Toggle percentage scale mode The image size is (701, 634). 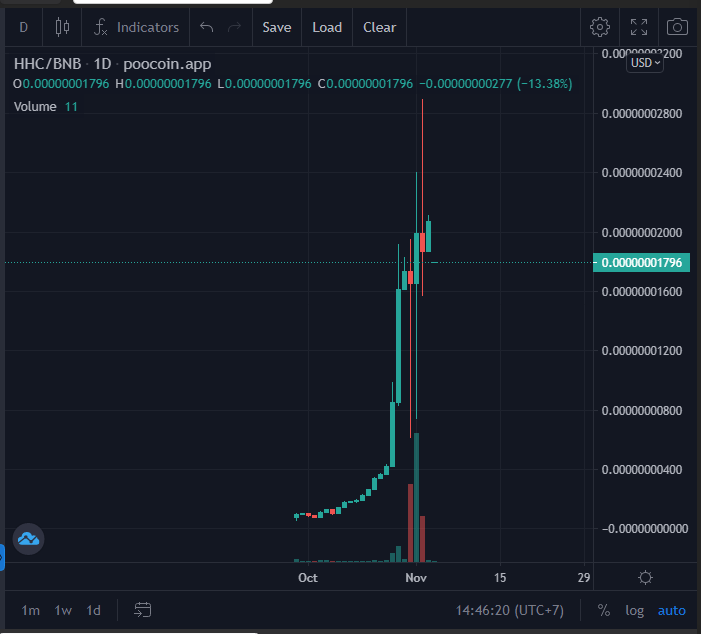pos(604,610)
